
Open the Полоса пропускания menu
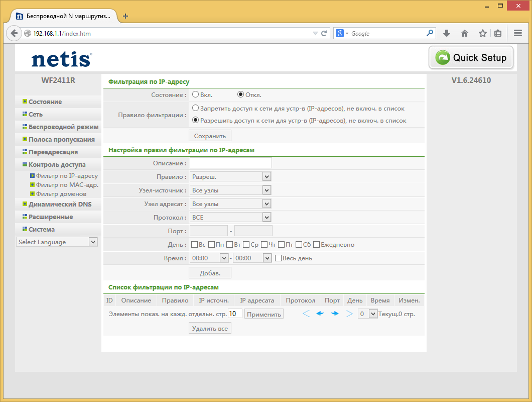coord(61,139)
